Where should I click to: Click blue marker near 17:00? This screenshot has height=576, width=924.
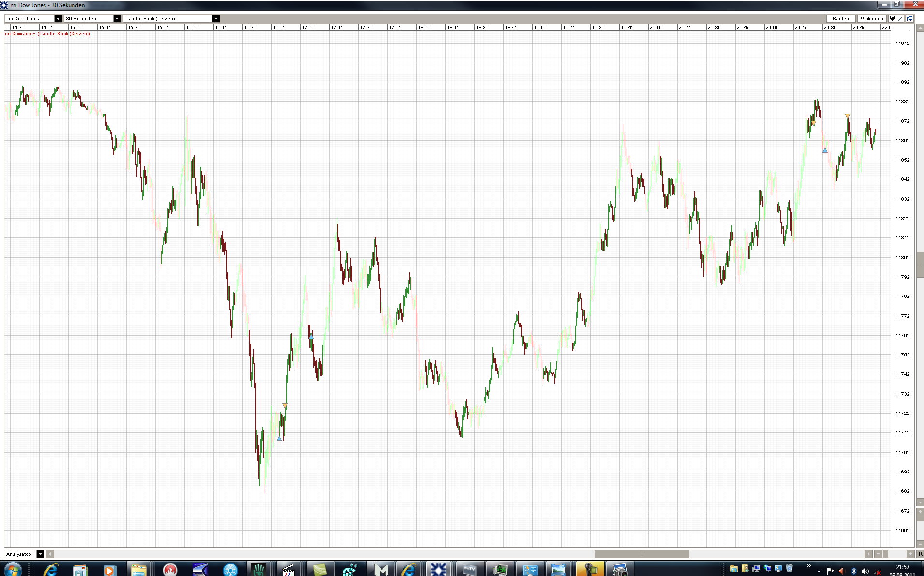(311, 337)
